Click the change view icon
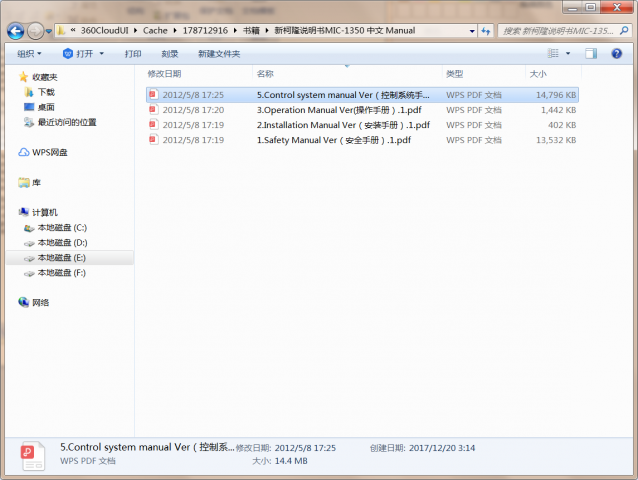Image resolution: width=638 pixels, height=480 pixels. tap(552, 53)
